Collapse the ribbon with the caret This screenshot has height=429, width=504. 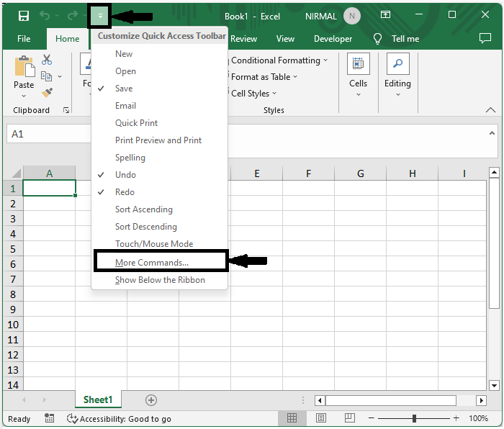[x=490, y=110]
